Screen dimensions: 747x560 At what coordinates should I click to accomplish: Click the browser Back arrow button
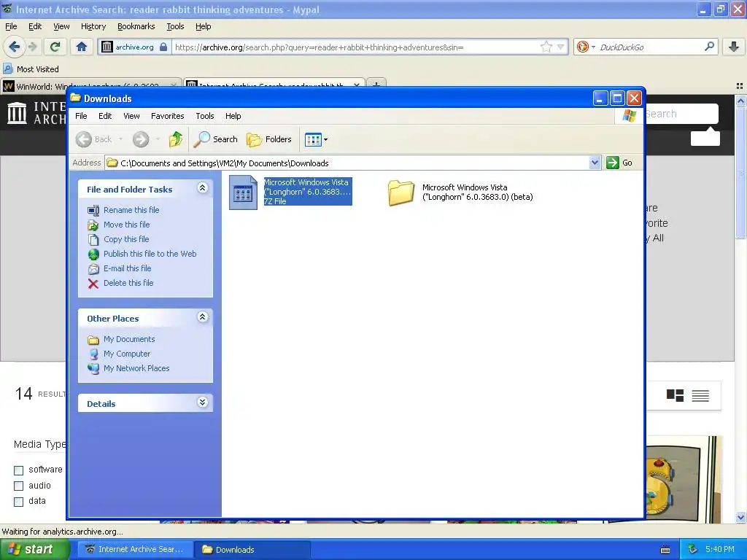pyautogui.click(x=14, y=47)
